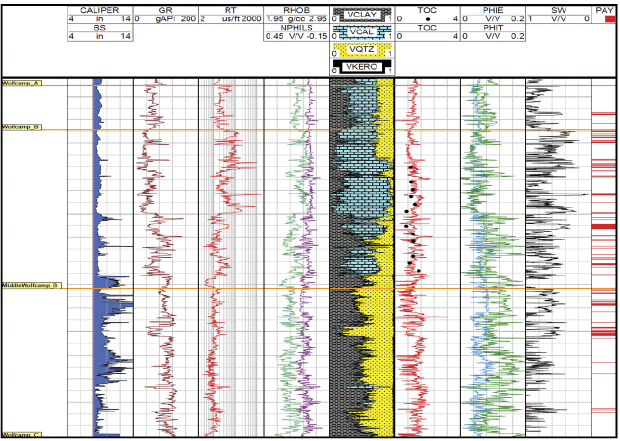The width and height of the screenshot is (620, 441).
Task: Select the yellow VQTZ legend swatch
Action: point(362,50)
